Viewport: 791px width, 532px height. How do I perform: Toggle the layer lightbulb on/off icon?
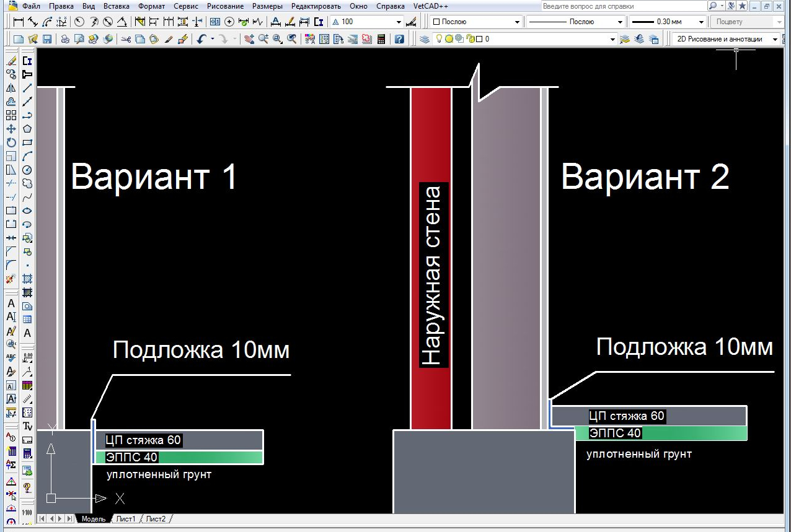(x=440, y=39)
